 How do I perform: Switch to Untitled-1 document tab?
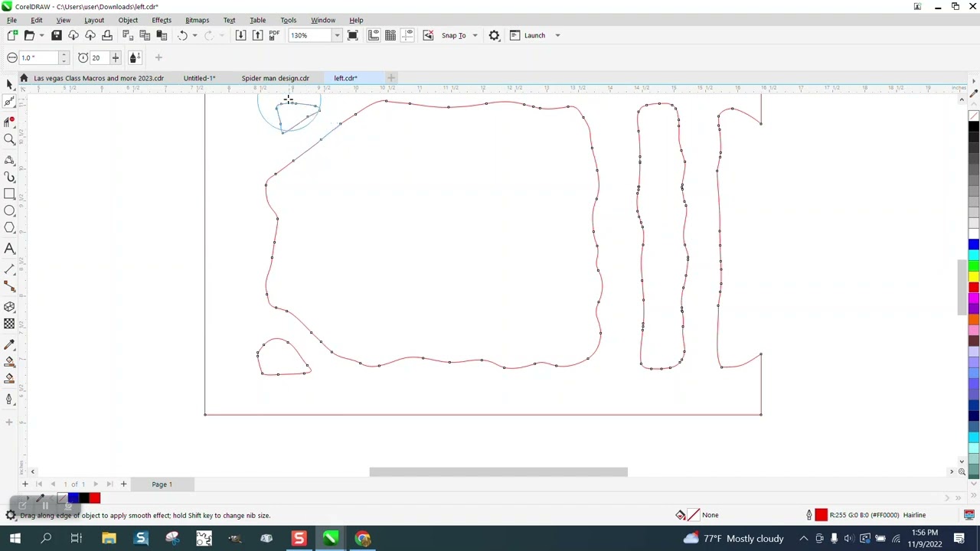(x=199, y=78)
